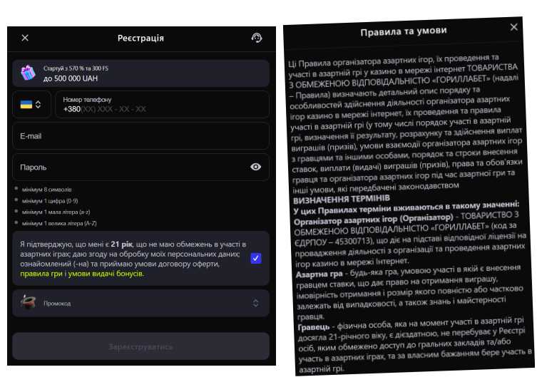Expand the Промокод field
This screenshot has width=542, height=392.
(x=140, y=303)
